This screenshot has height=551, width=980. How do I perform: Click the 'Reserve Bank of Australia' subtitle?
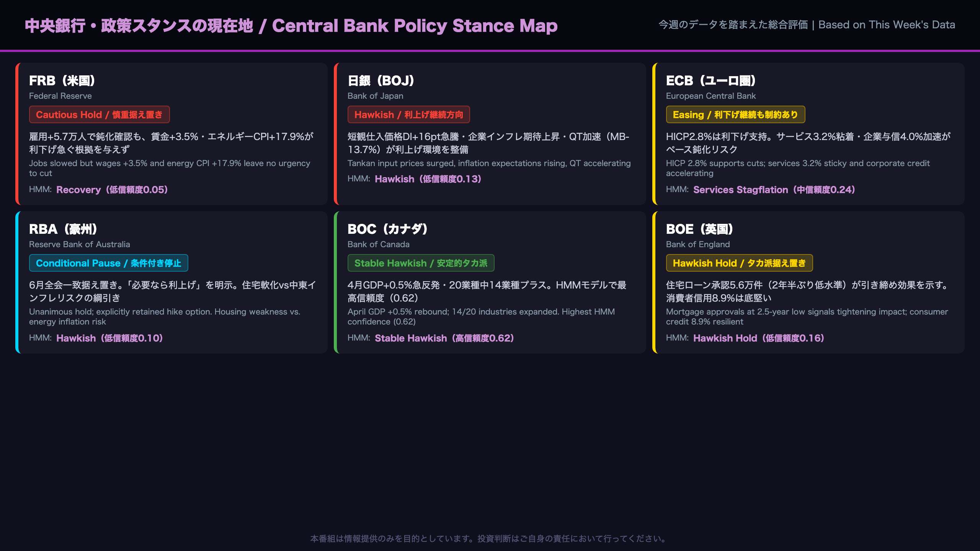coord(80,245)
